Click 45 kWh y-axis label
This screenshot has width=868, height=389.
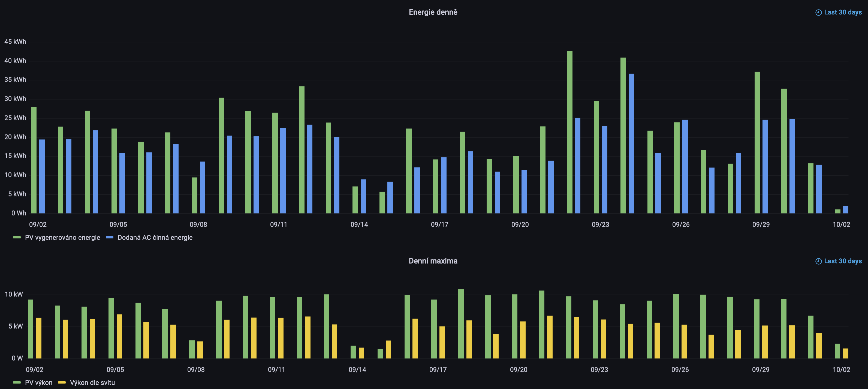(15, 42)
